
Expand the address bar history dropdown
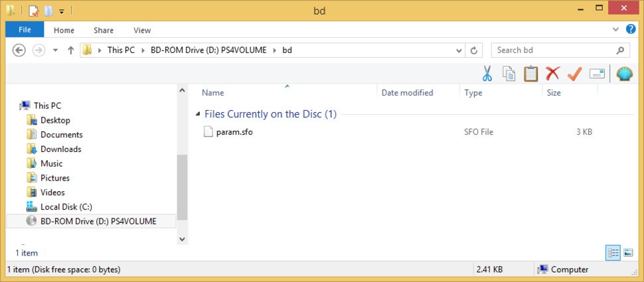pyautogui.click(x=459, y=50)
